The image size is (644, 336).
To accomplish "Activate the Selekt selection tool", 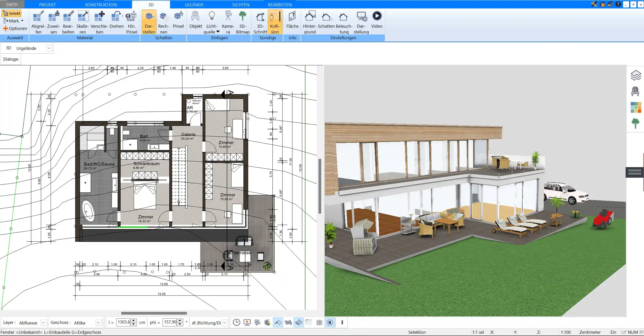I will pyautogui.click(x=12, y=13).
